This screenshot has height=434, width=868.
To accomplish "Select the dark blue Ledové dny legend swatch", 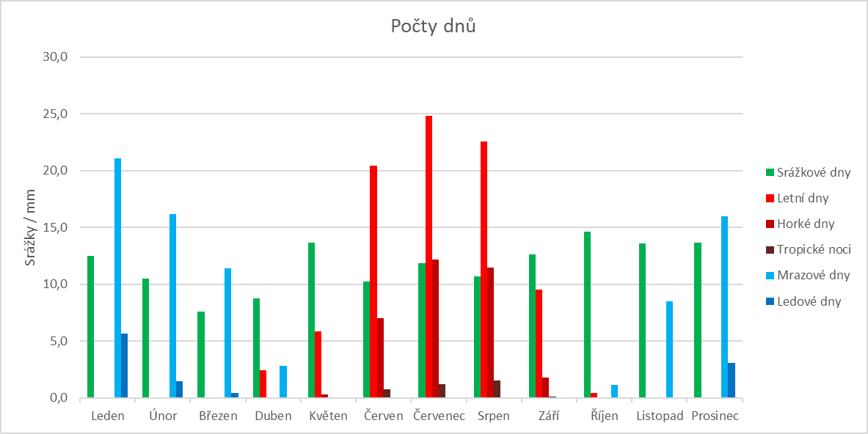I will 770,301.
